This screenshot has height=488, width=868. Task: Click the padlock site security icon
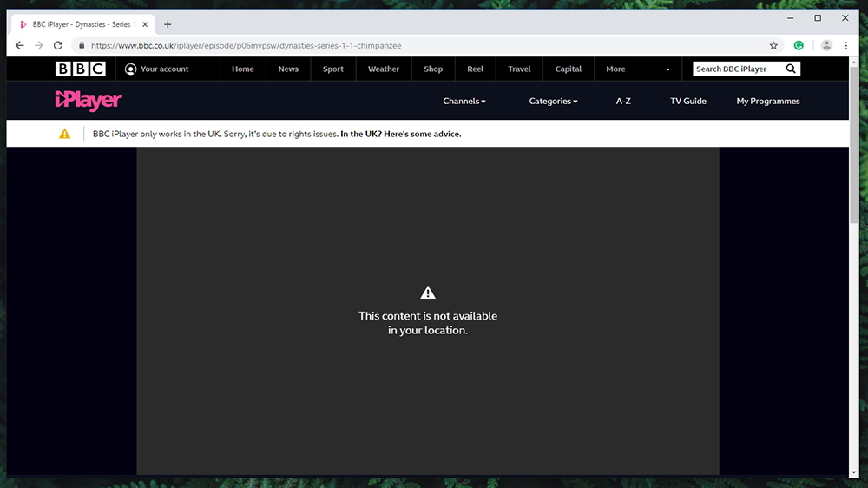(x=82, y=45)
